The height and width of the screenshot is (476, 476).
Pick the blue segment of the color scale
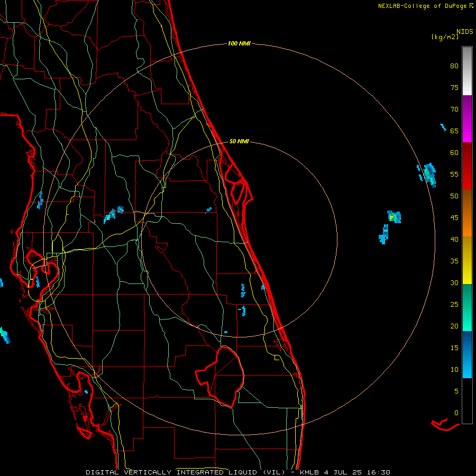tap(467, 354)
